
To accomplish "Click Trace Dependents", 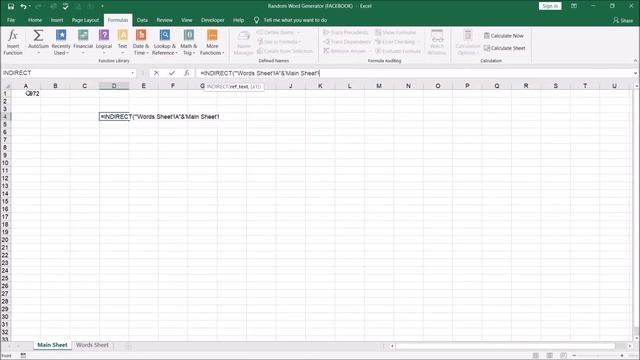I will tap(347, 42).
